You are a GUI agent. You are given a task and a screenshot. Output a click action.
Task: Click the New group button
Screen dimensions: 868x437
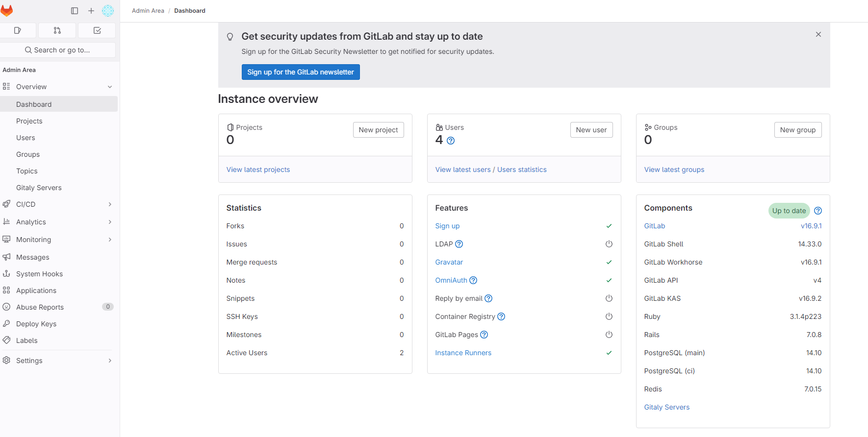point(798,130)
